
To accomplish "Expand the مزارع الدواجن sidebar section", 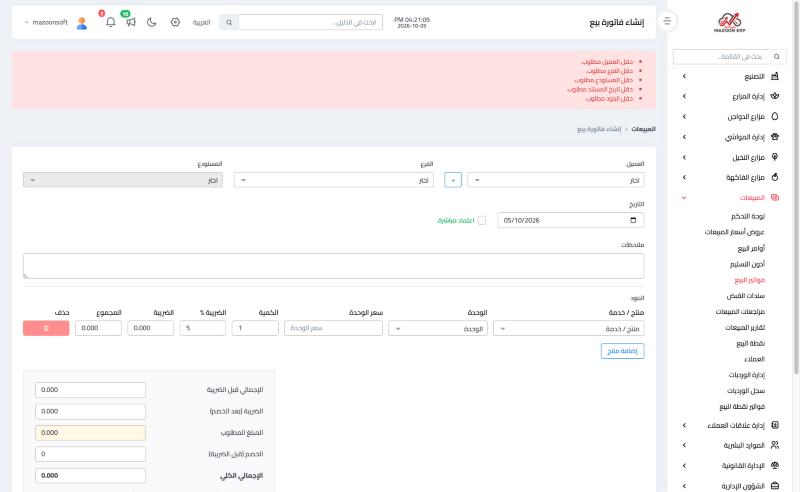I will tap(684, 116).
